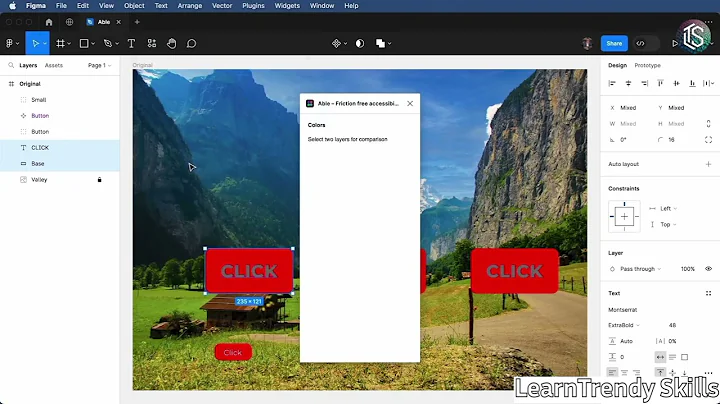
Task: Select the Comment tool
Action: pyautogui.click(x=191, y=43)
